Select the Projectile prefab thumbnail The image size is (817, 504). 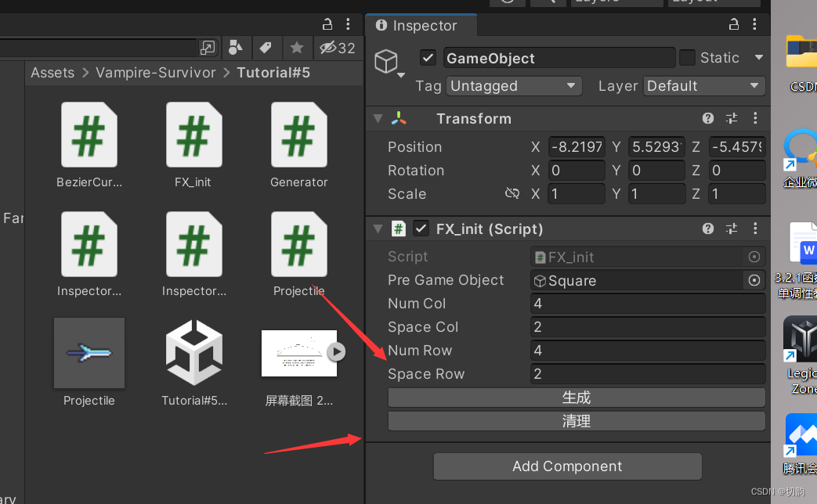[x=89, y=353]
